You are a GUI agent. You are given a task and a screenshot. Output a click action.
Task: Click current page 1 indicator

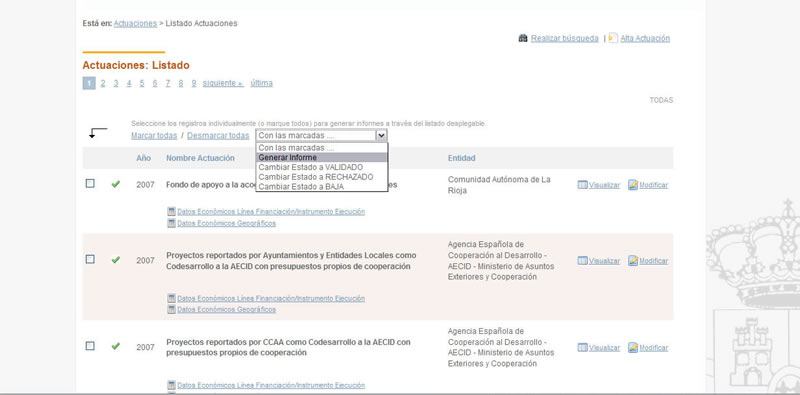(x=89, y=83)
